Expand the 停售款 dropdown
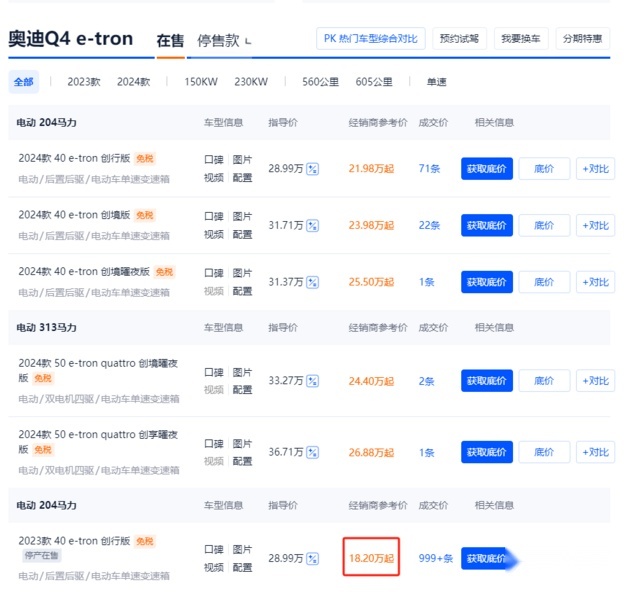Image resolution: width=632 pixels, height=592 pixels. pyautogui.click(x=224, y=40)
